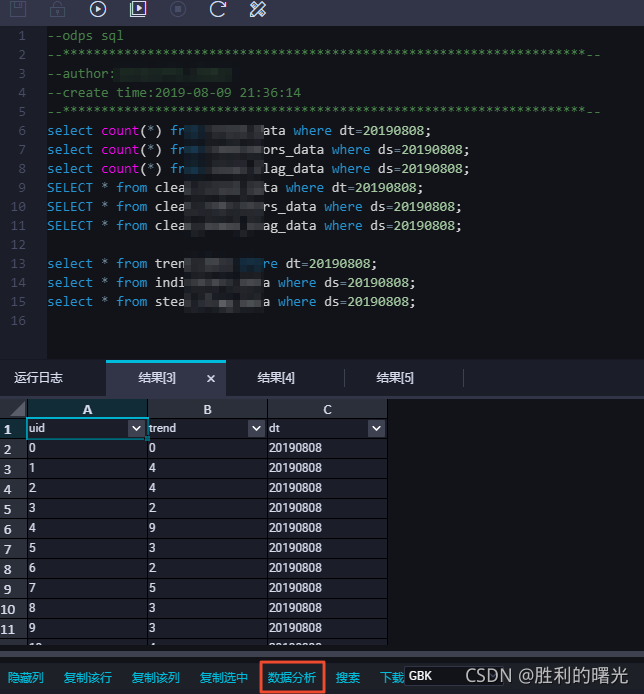Click the save icon in toolbar
644x694 pixels.
[x=18, y=8]
